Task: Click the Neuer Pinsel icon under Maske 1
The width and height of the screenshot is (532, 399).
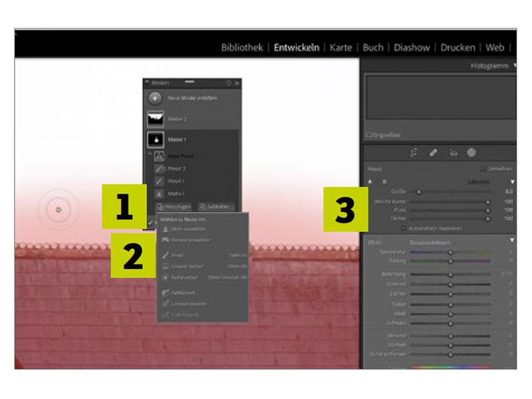Action: point(159,156)
